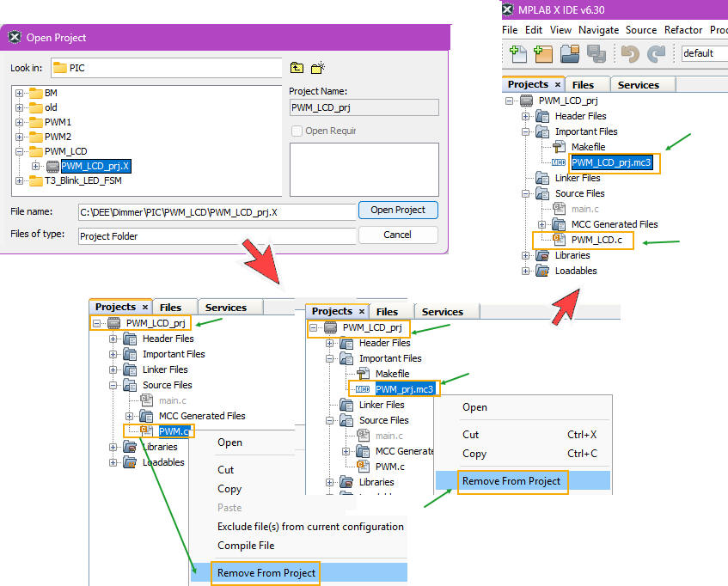Click the Undo arrow in the toolbar
The height and width of the screenshot is (586, 728).
[x=629, y=53]
